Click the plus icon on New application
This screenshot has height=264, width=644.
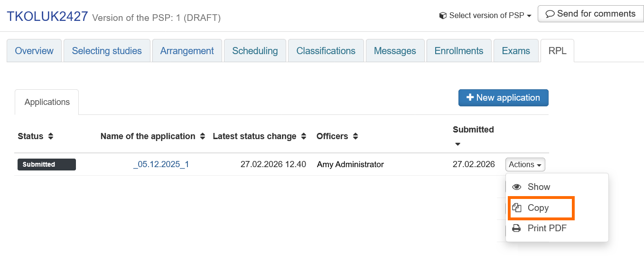(470, 98)
